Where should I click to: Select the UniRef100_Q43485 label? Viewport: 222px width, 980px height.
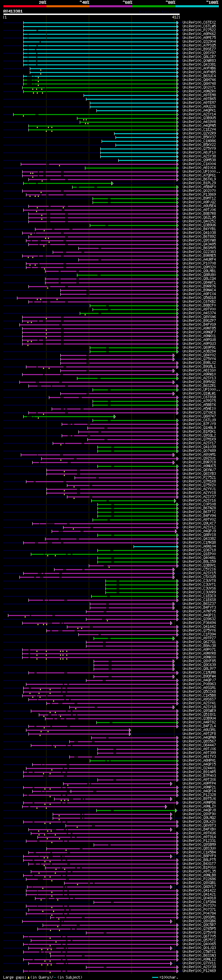(x=199, y=244)
